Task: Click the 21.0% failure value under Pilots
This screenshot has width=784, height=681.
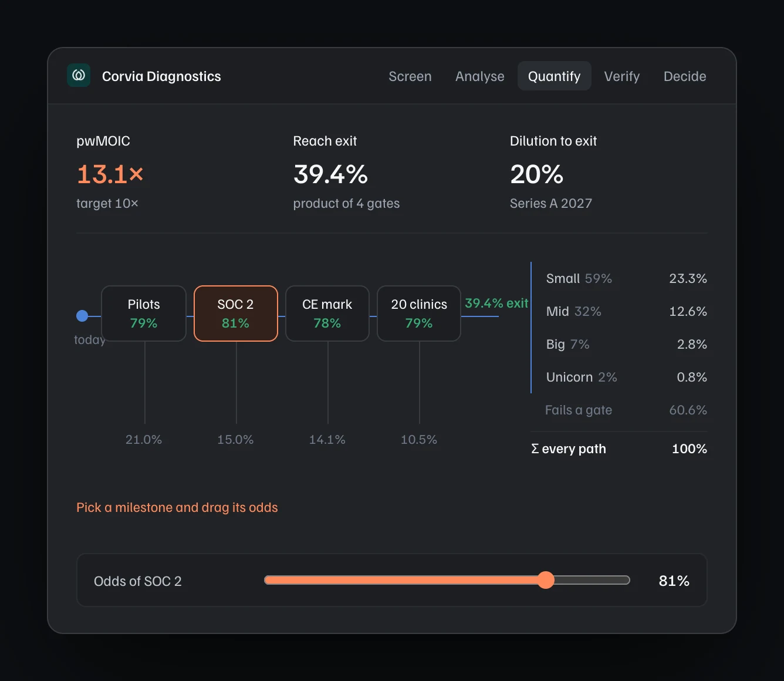Action: (x=144, y=440)
